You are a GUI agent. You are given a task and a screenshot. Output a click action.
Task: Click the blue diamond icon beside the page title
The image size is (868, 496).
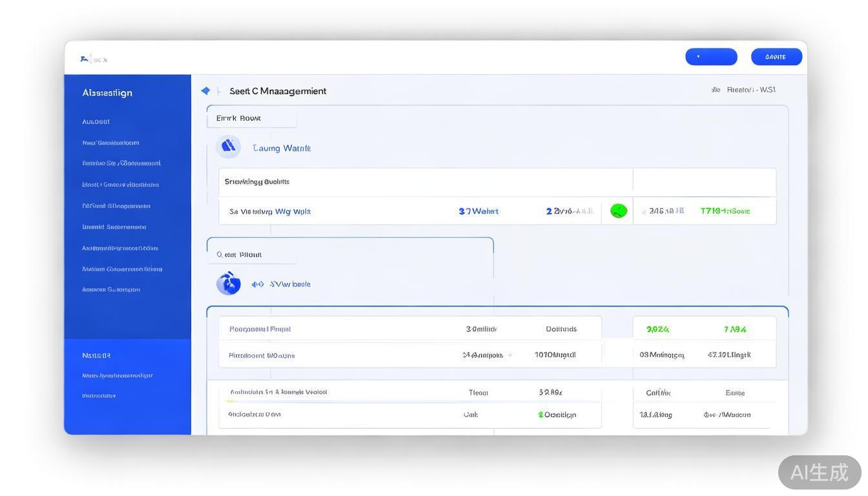(205, 91)
